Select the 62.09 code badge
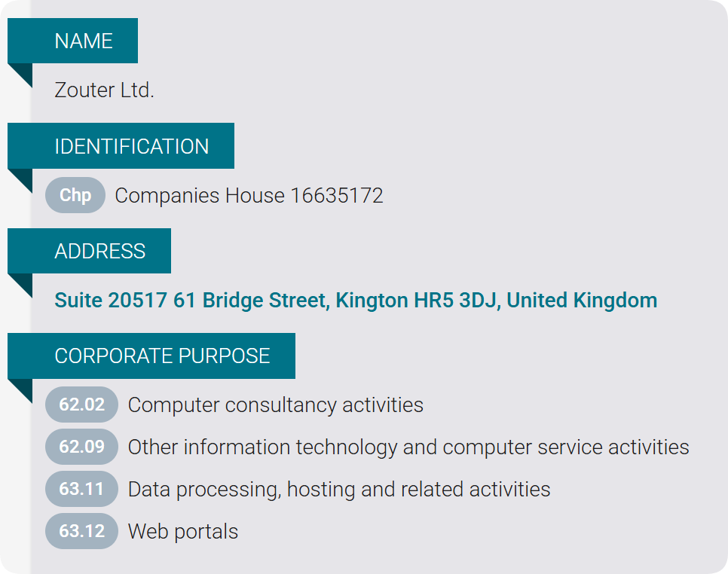The image size is (728, 574). tap(81, 447)
